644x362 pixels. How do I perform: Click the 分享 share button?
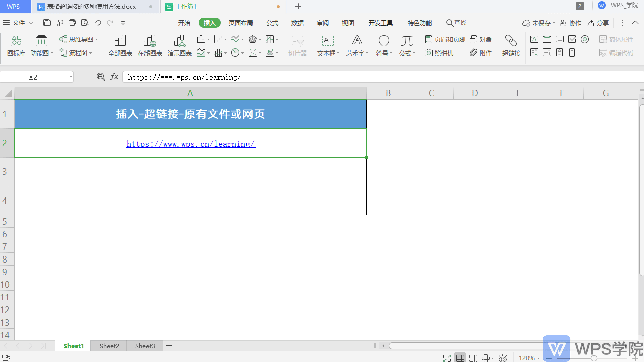[598, 23]
